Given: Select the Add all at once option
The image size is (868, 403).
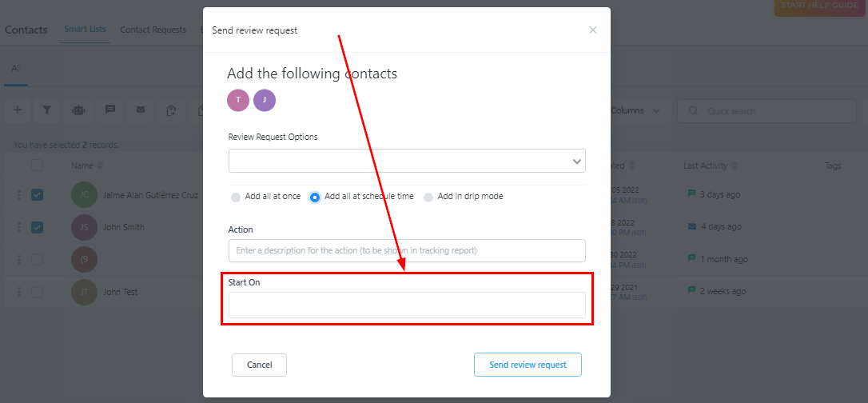Looking at the screenshot, I should coord(236,197).
